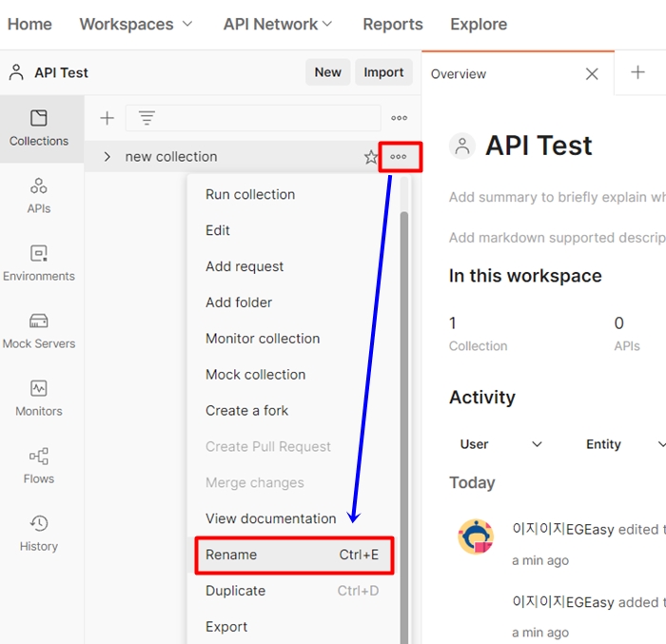666x644 pixels.
Task: Open Explore page
Action: tap(479, 24)
